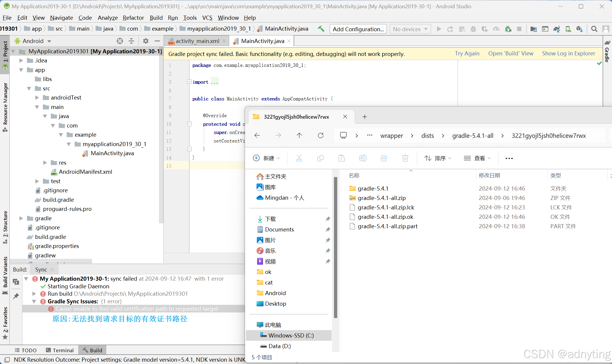This screenshot has width=612, height=364.
Task: Open the Refactor menu
Action: point(133,18)
